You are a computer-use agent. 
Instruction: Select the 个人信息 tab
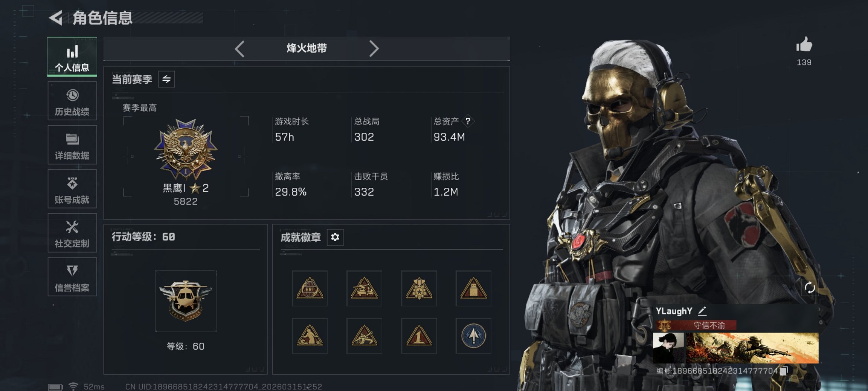72,57
